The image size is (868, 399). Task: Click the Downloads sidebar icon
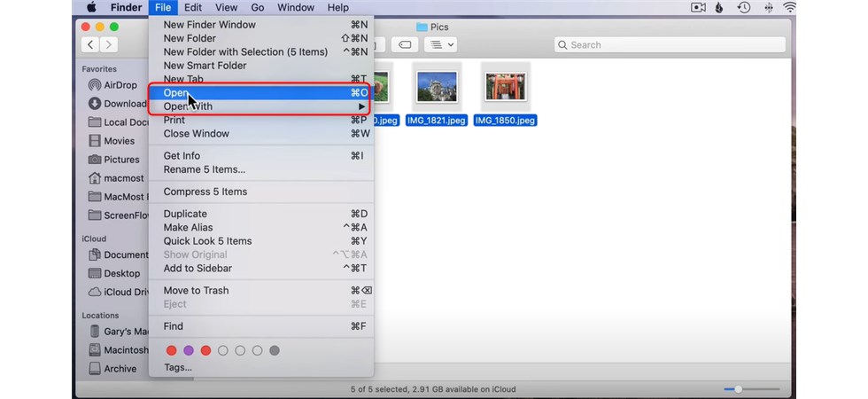pyautogui.click(x=95, y=104)
